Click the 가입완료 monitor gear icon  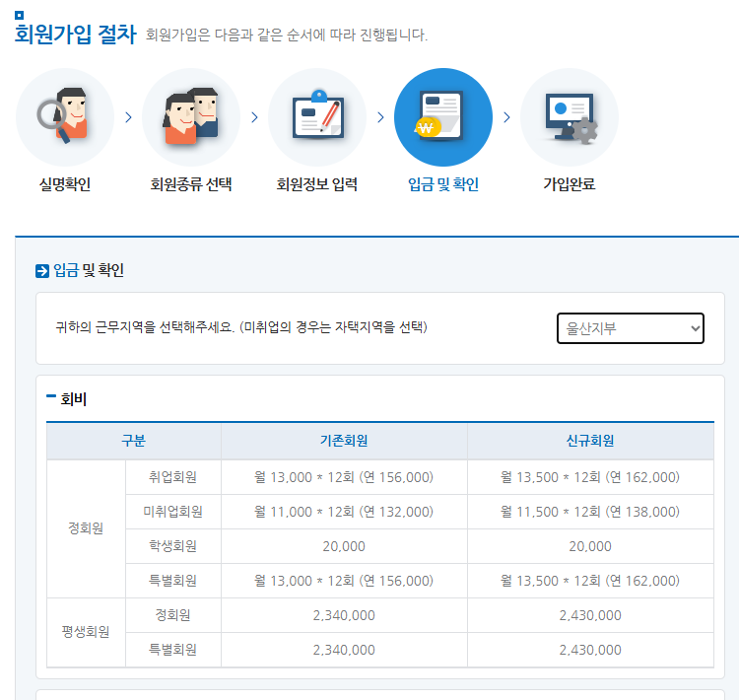(570, 117)
